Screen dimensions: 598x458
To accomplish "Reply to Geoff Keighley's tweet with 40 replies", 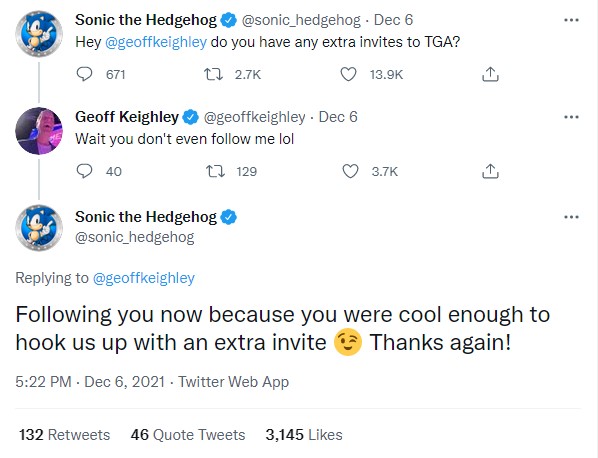I will [84, 171].
